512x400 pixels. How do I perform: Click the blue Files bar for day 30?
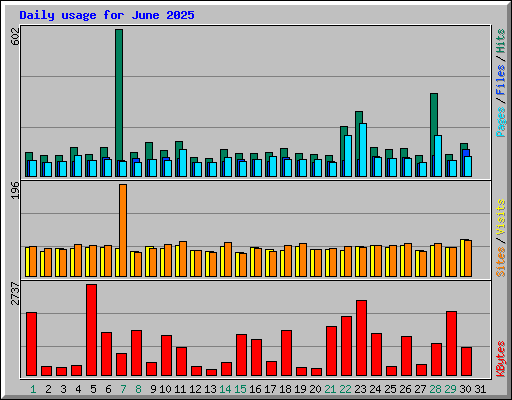tap(466, 153)
